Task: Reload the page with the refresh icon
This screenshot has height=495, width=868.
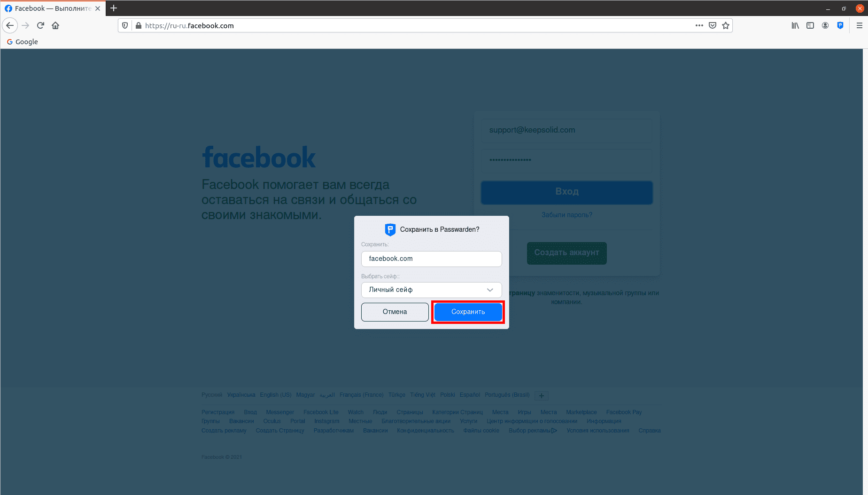Action: pyautogui.click(x=40, y=25)
